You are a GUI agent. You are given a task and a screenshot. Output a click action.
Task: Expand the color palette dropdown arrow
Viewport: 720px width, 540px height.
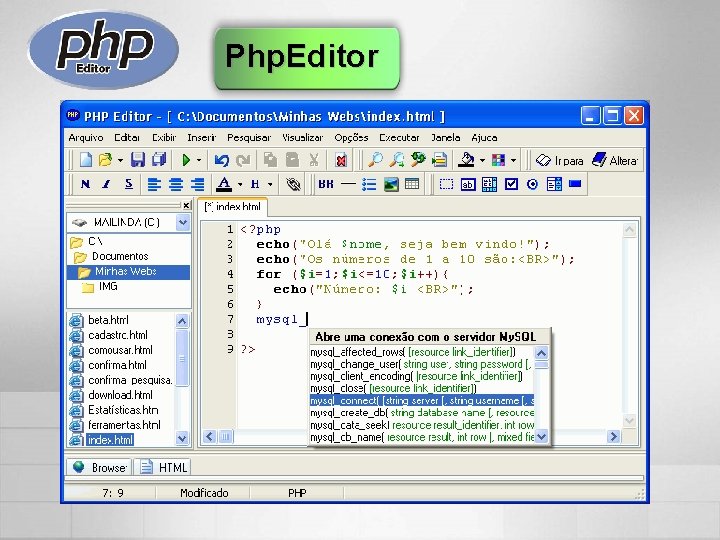pos(513,160)
